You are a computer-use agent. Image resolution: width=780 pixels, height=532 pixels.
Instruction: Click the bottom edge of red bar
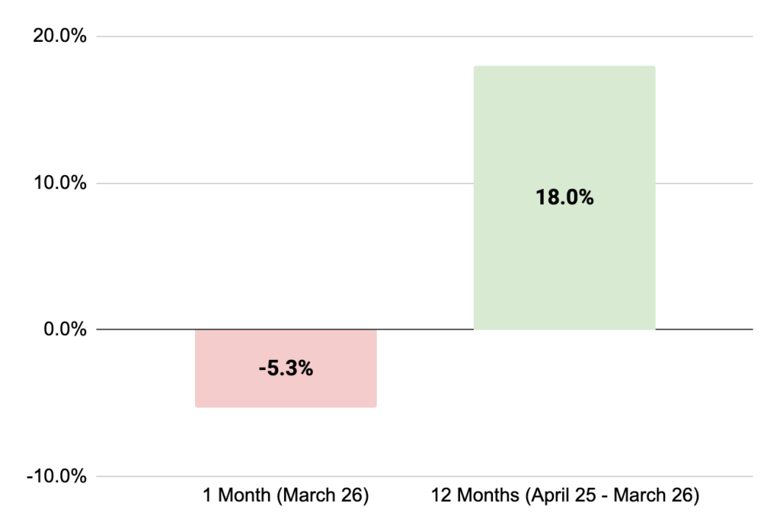pyautogui.click(x=286, y=406)
